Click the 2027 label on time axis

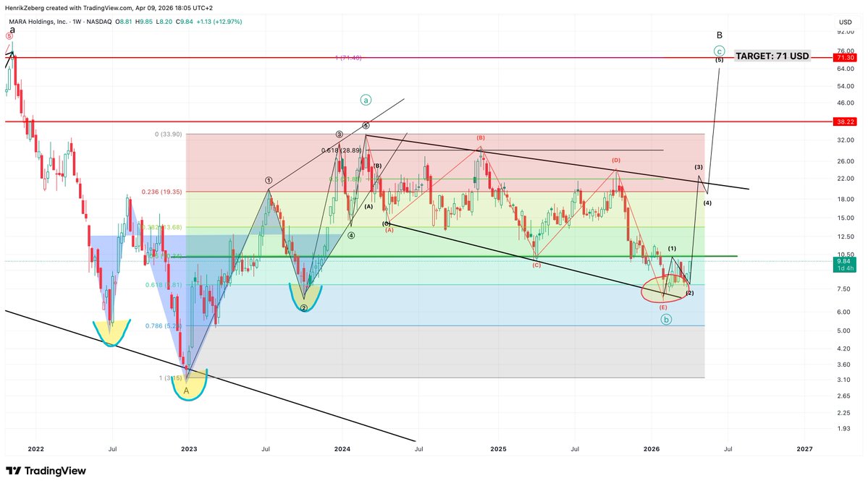coord(804,449)
